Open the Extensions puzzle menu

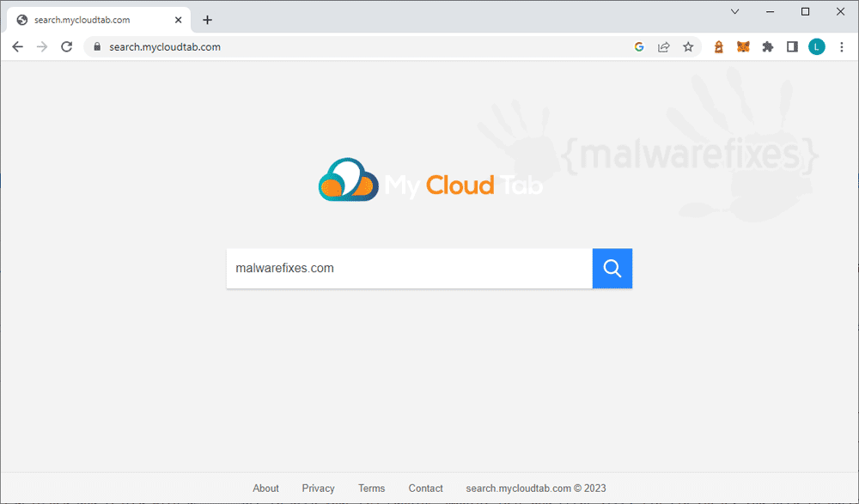click(767, 47)
